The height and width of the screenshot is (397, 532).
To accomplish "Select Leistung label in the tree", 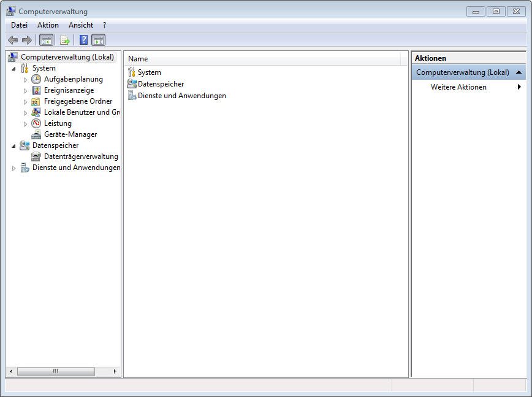I will 58,123.
